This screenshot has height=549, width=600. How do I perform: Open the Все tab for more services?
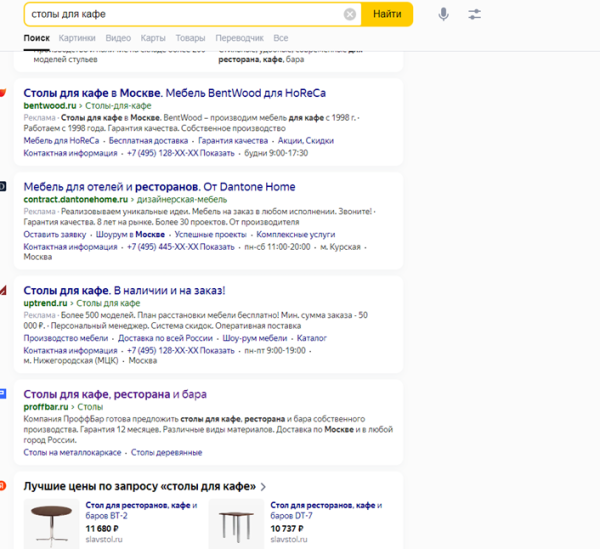tap(280, 38)
